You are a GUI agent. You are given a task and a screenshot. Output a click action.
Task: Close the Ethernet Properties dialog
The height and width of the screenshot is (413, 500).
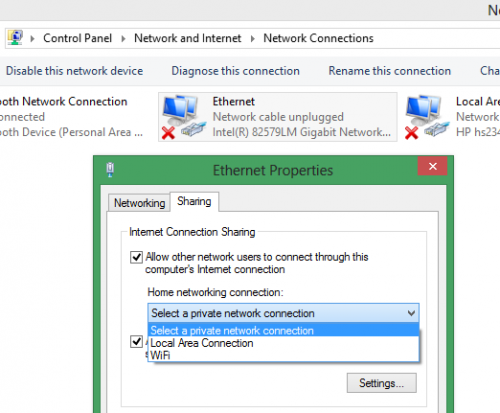(432, 166)
